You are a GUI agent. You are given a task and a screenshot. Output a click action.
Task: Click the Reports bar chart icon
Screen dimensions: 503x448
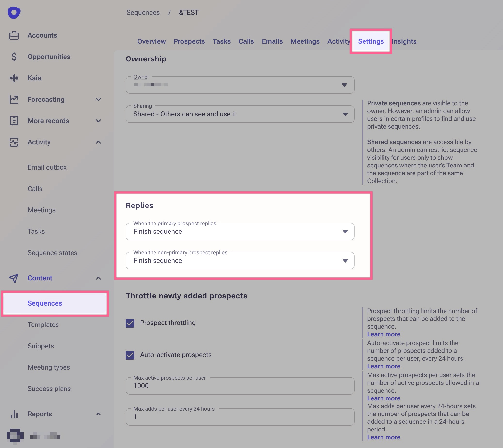(14, 414)
